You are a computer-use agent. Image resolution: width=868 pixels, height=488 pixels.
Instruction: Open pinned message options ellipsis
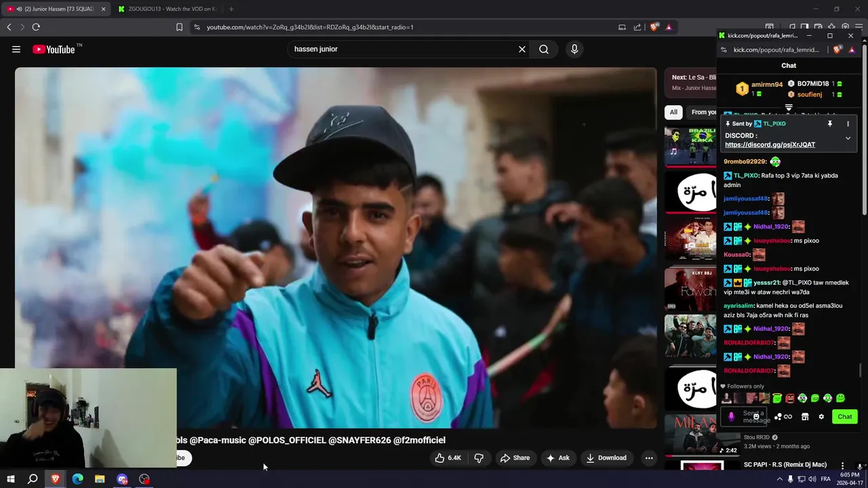point(848,124)
